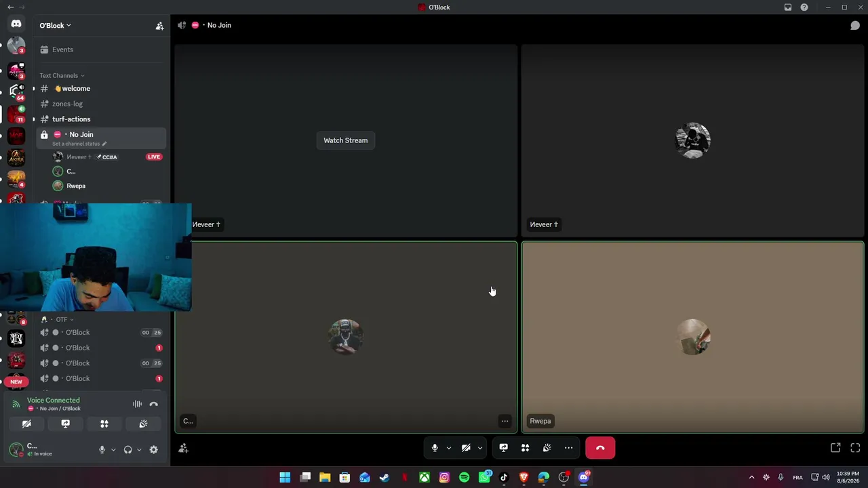Open the Windows Start menu
This screenshot has height=488, width=868.
coord(285,478)
